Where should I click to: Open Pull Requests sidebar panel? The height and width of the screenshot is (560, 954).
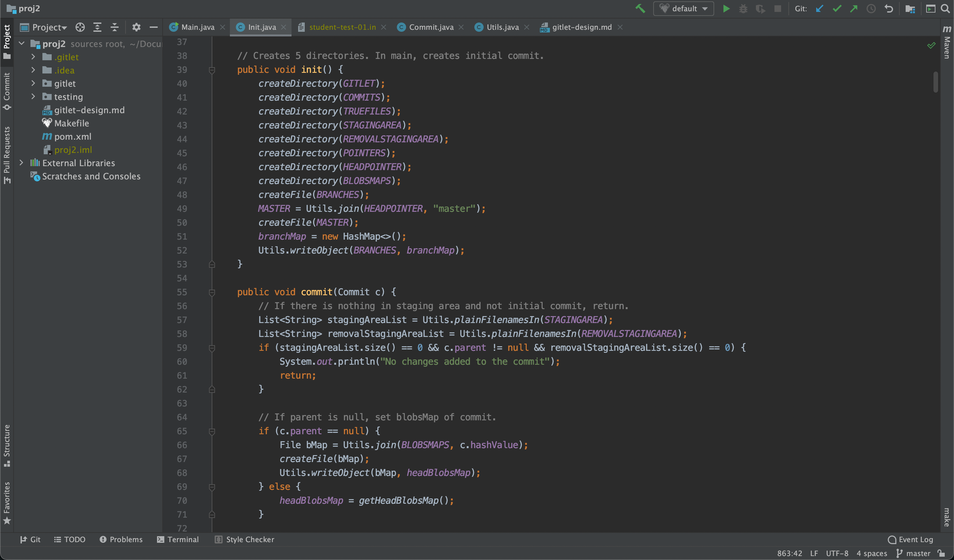[7, 155]
